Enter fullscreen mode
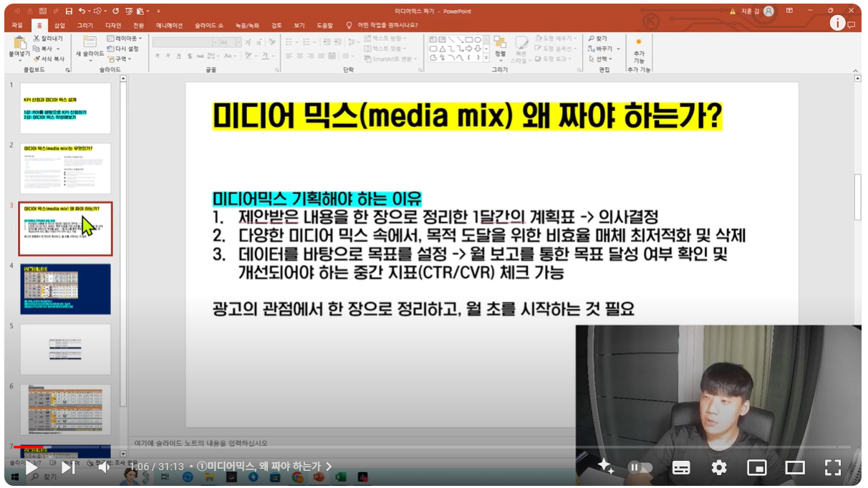 (832, 468)
